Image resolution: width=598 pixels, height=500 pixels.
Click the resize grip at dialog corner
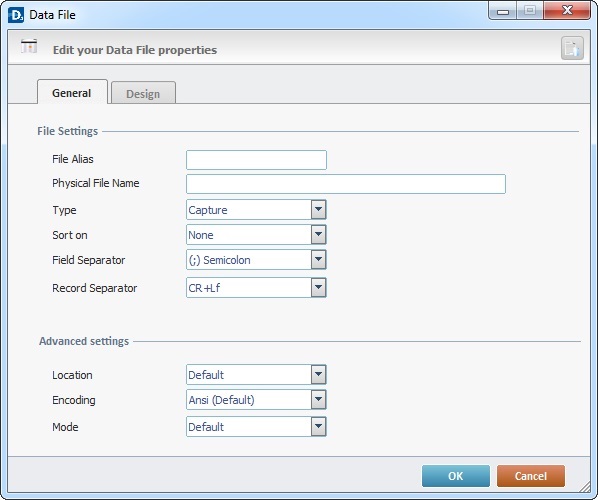[x=585, y=487]
